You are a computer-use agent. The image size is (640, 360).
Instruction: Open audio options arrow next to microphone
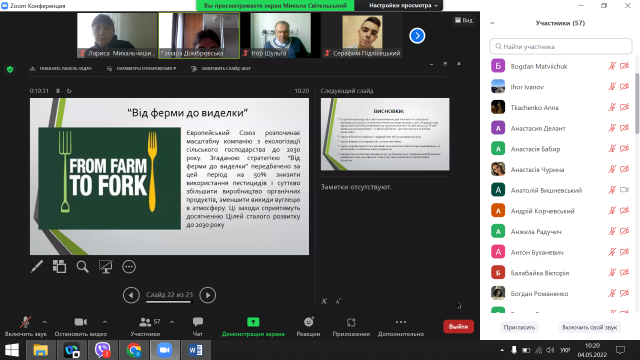[44, 322]
